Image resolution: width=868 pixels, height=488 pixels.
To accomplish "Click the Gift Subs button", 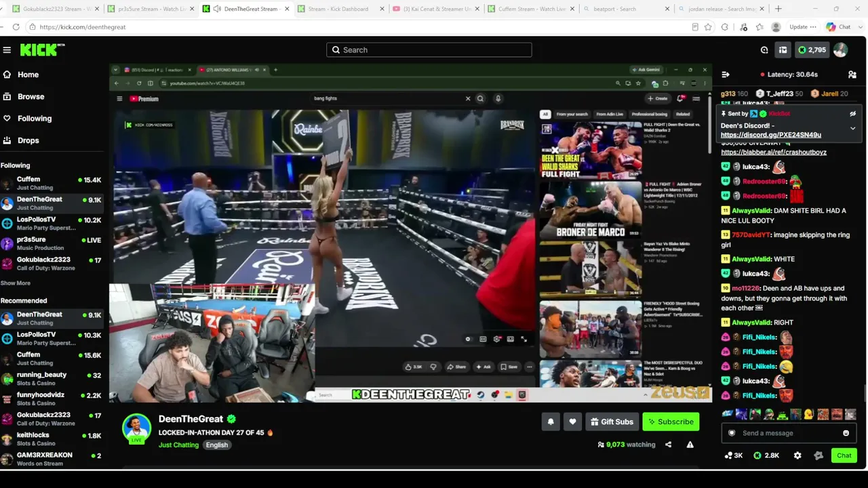I will click(612, 422).
